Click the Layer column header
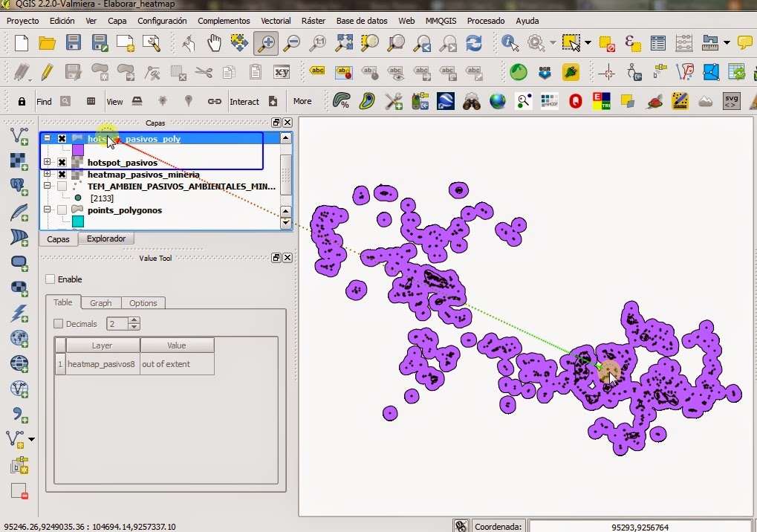 103,346
